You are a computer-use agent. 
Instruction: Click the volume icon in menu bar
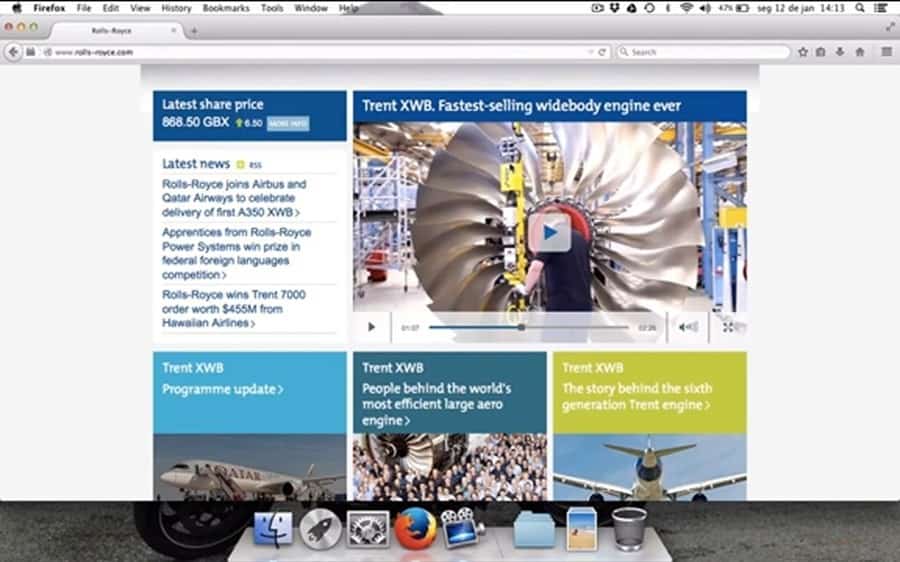[x=705, y=8]
